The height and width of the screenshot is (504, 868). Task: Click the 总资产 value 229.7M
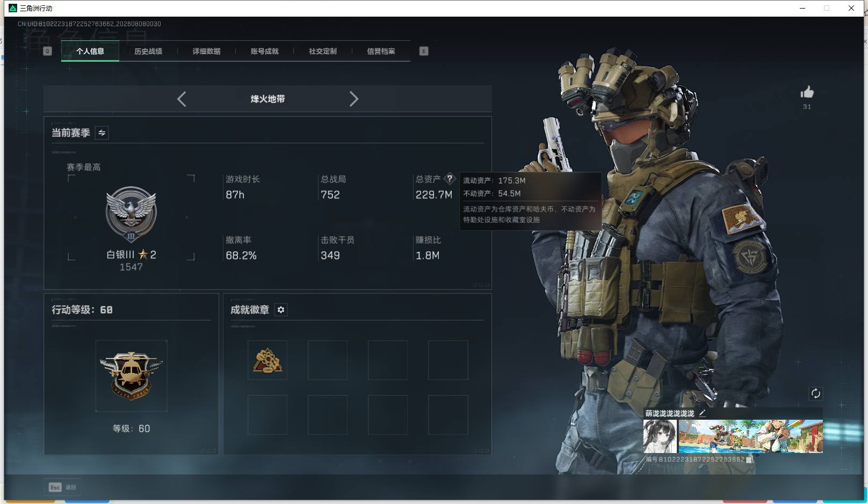[x=434, y=195]
